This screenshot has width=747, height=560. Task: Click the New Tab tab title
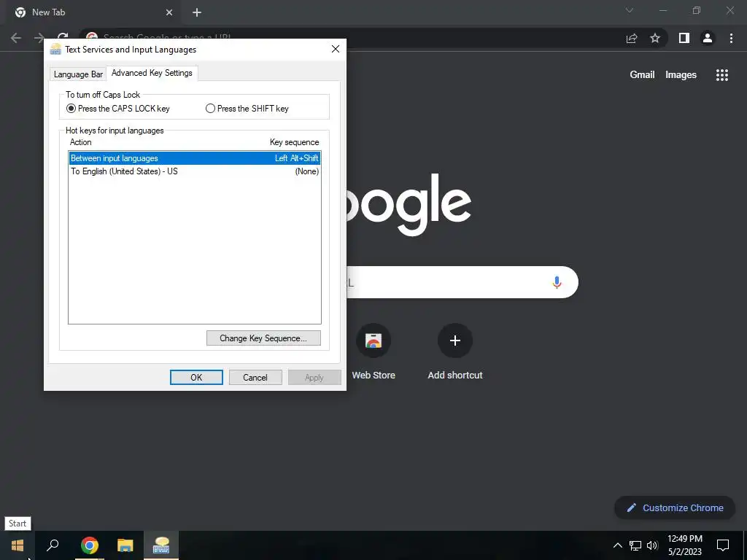point(49,12)
